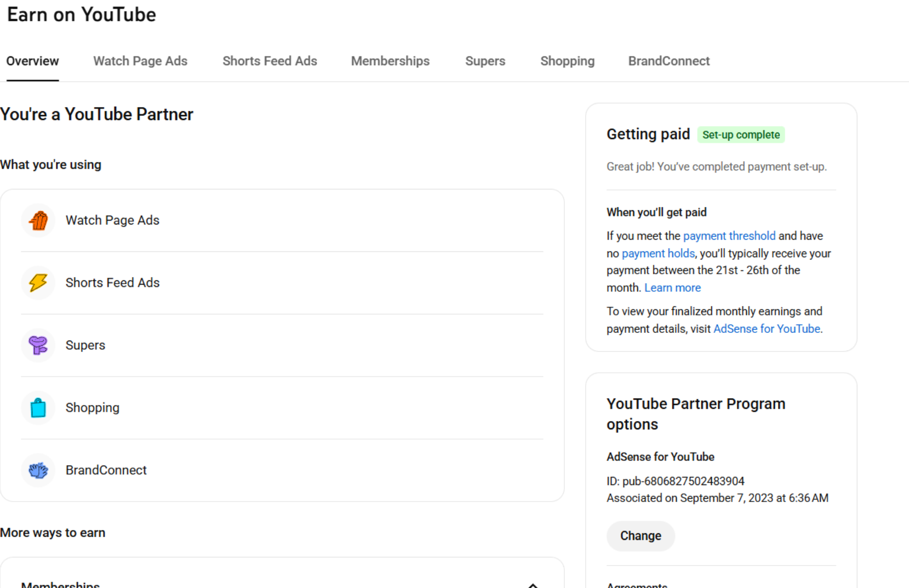This screenshot has height=588, width=909.
Task: Collapse the Memberships section chevron
Action: pyautogui.click(x=533, y=584)
